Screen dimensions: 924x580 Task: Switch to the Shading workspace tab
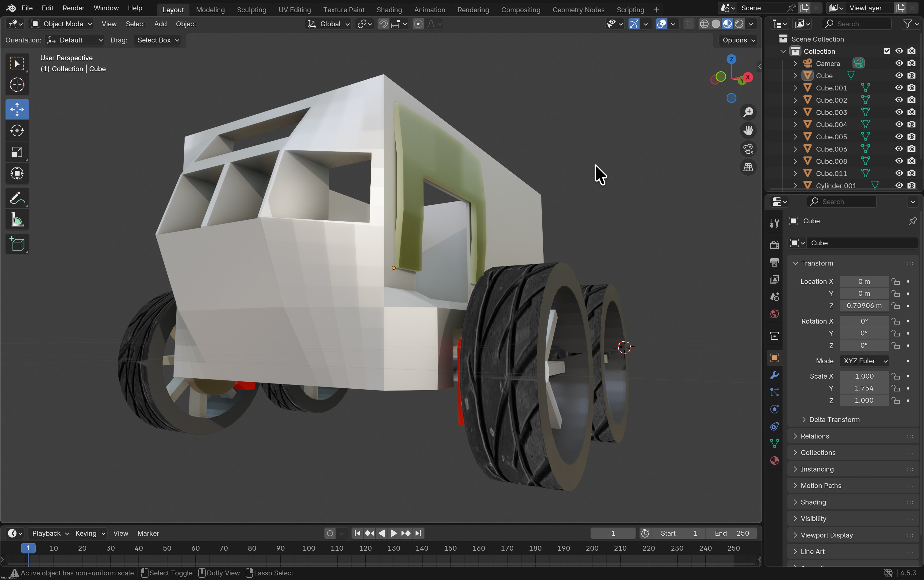coord(389,9)
